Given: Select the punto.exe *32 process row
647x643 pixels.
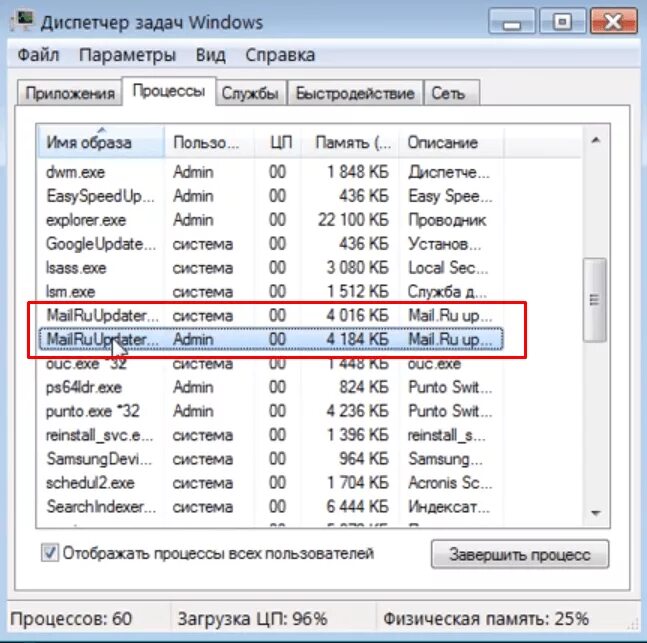Looking at the screenshot, I should click(x=270, y=411).
